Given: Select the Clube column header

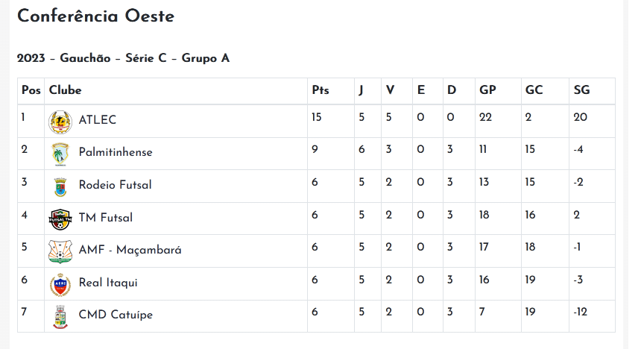Looking at the screenshot, I should [x=65, y=90].
